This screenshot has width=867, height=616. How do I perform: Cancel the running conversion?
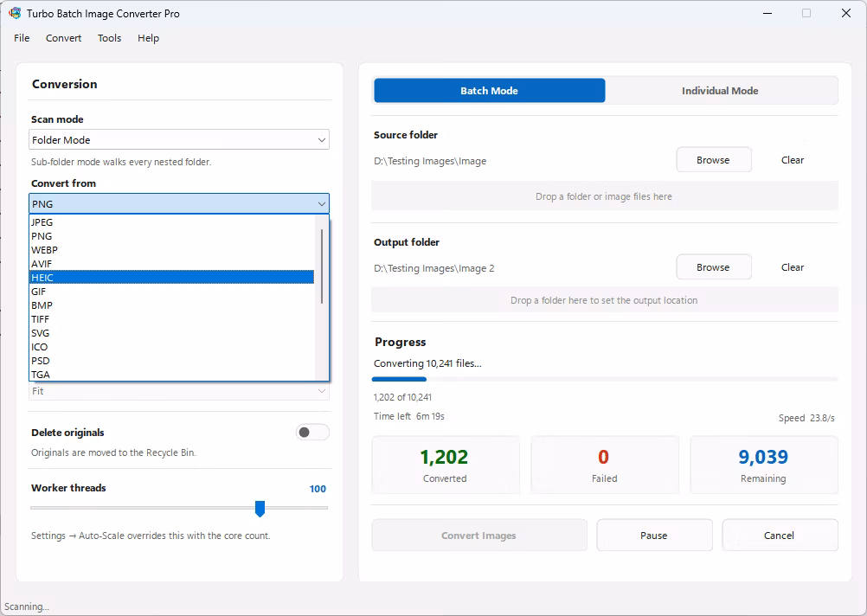[x=779, y=536]
